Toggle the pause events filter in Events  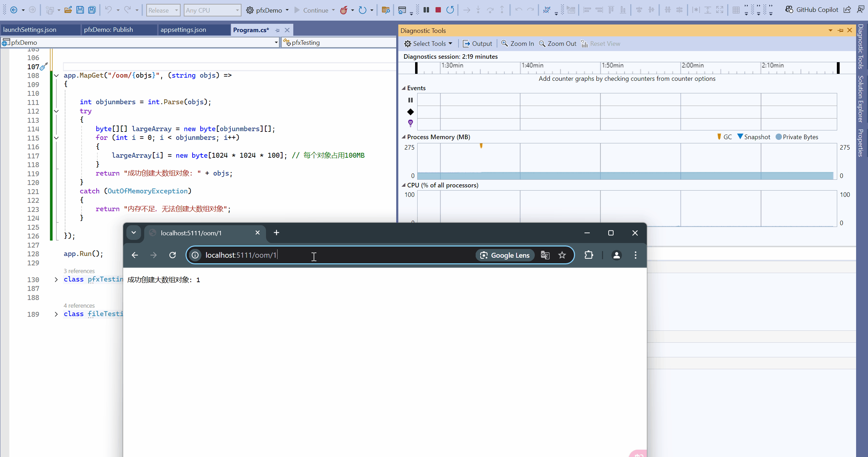pos(411,100)
